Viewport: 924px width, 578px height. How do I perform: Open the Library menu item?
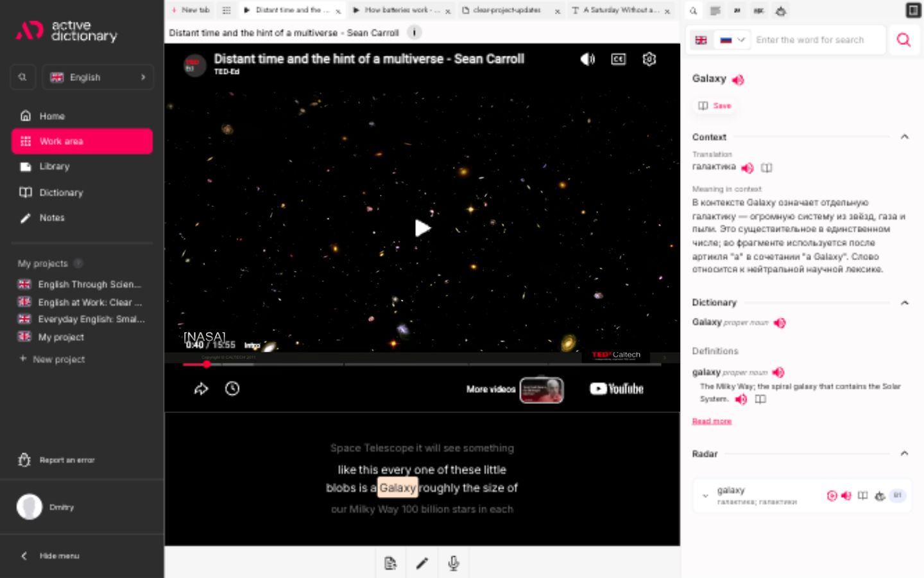pos(82,166)
